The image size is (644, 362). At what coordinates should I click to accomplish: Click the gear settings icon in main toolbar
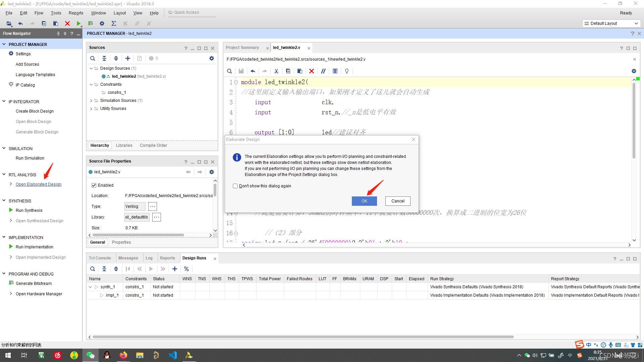pos(102,23)
